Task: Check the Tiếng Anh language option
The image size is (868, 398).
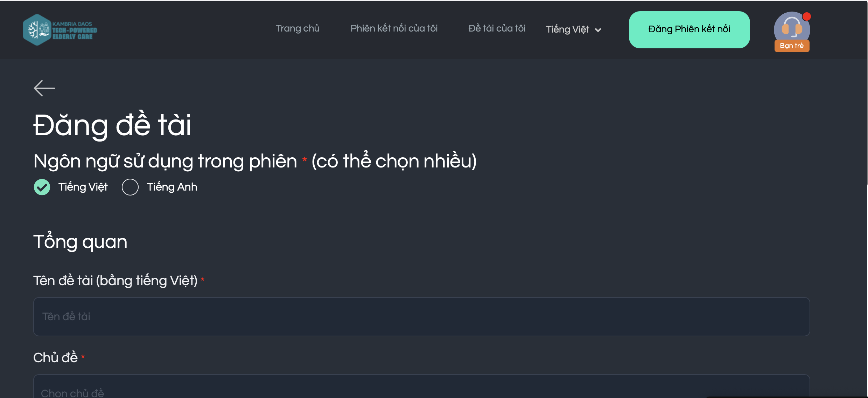Action: coord(130,187)
